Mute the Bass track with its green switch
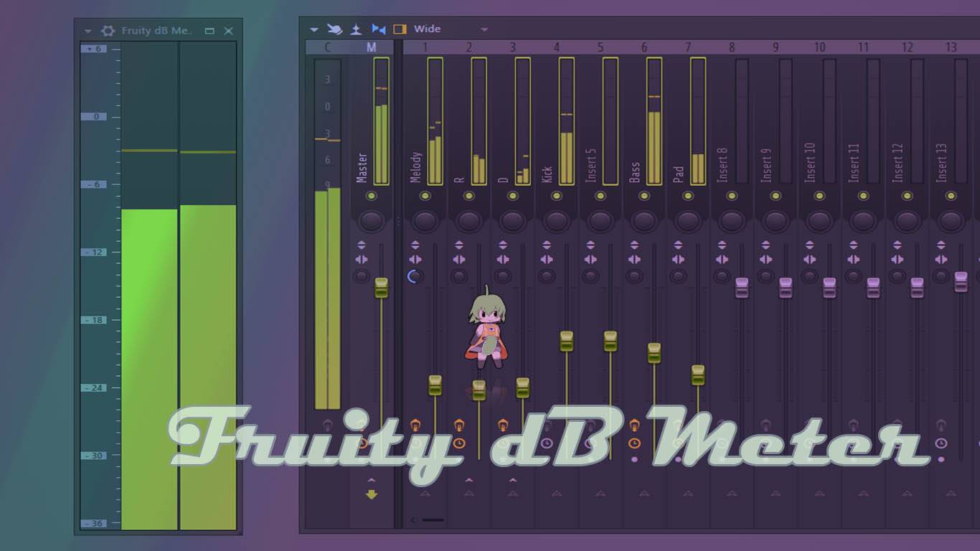980x551 pixels. [644, 196]
